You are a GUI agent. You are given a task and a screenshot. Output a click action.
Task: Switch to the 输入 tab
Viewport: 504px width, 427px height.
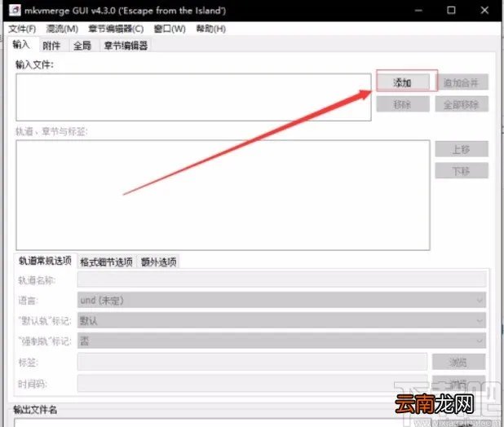click(x=21, y=45)
